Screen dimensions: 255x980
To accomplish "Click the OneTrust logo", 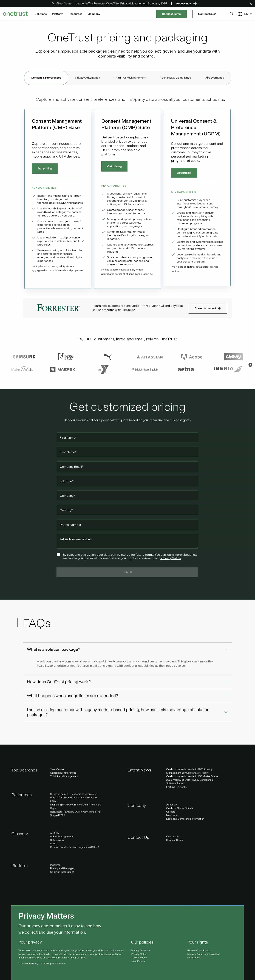I will pyautogui.click(x=15, y=14).
